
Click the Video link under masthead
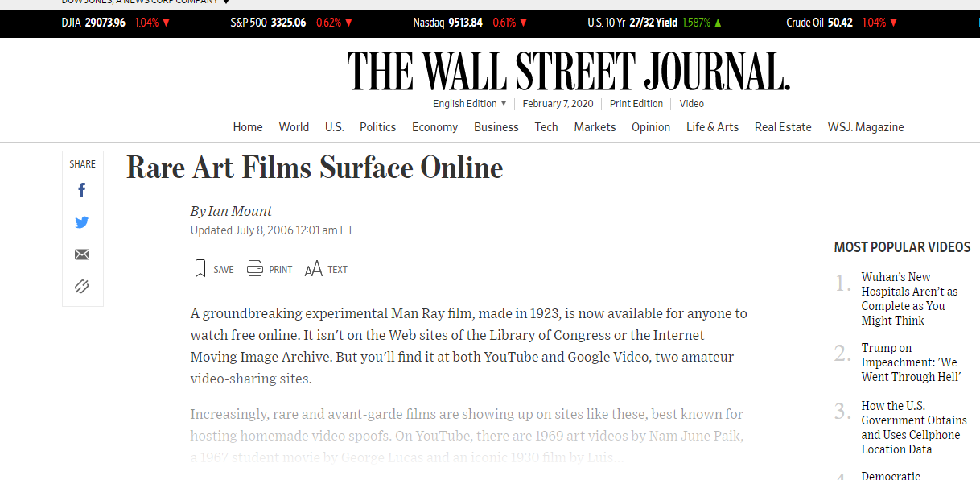691,104
